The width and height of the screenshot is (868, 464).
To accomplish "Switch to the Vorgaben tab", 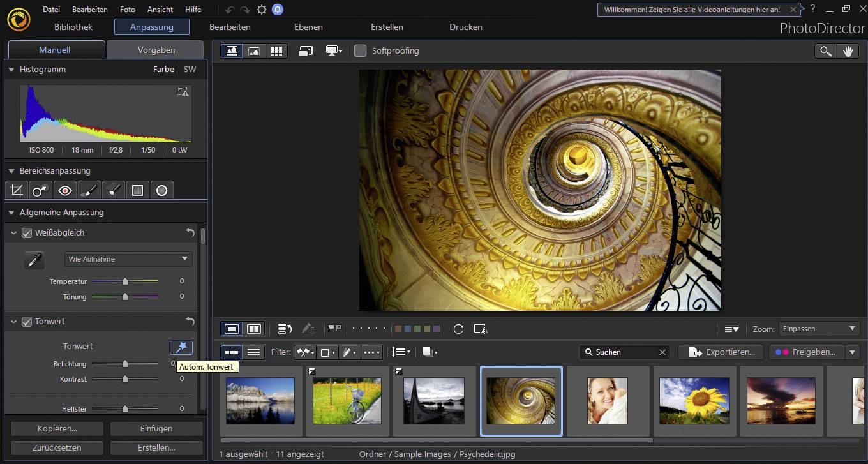I will (x=155, y=49).
